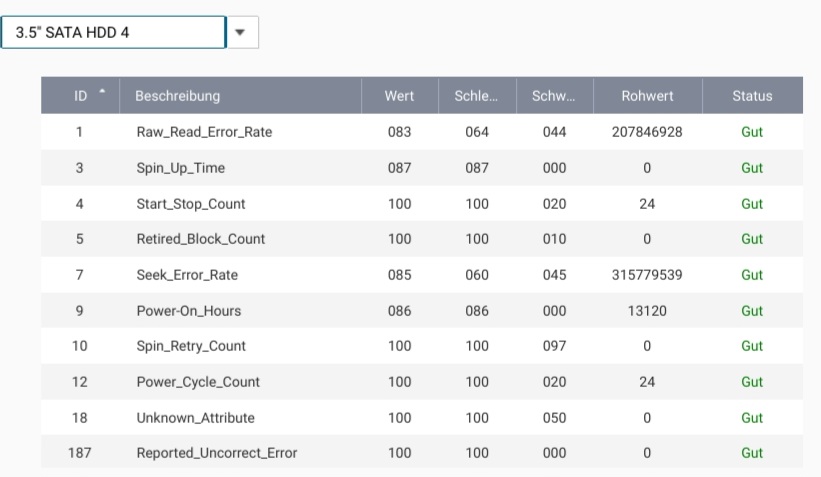
Task: Select the Spin_Retry_Count row
Action: click(x=191, y=346)
